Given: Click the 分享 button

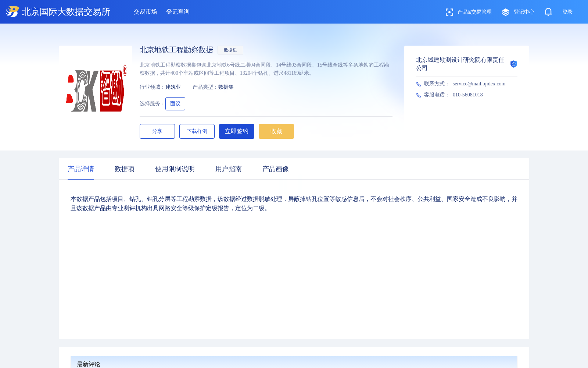Looking at the screenshot, I should [x=157, y=131].
